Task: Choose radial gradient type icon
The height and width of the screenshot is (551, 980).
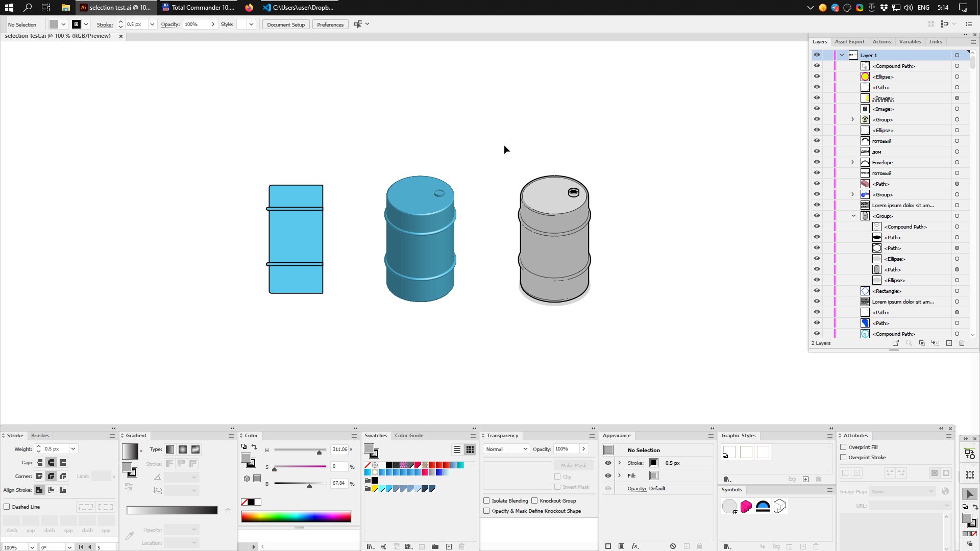Action: tap(183, 449)
